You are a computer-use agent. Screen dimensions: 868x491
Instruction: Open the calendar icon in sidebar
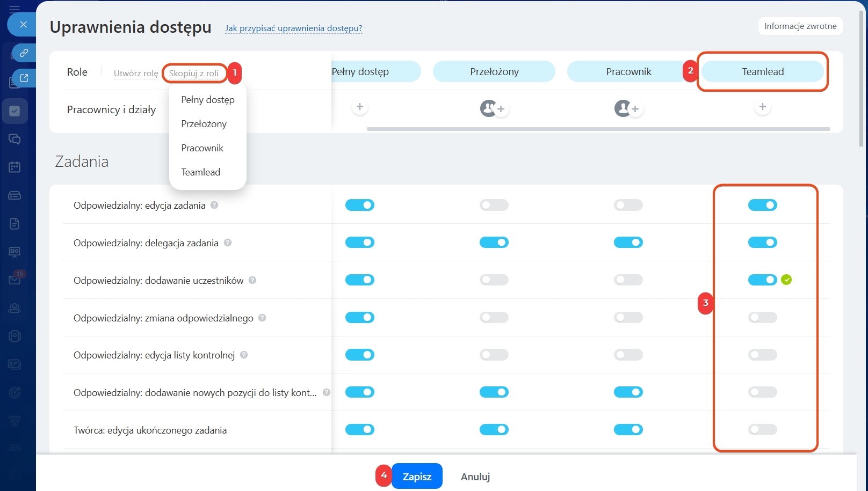point(15,167)
